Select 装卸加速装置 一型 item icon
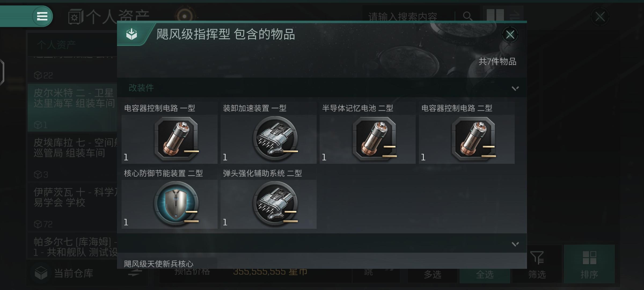 [x=275, y=139]
